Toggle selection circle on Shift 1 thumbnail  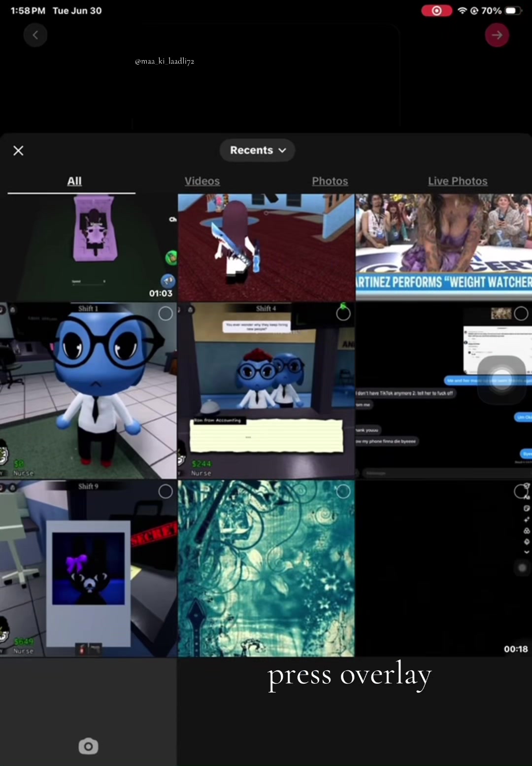pyautogui.click(x=166, y=313)
